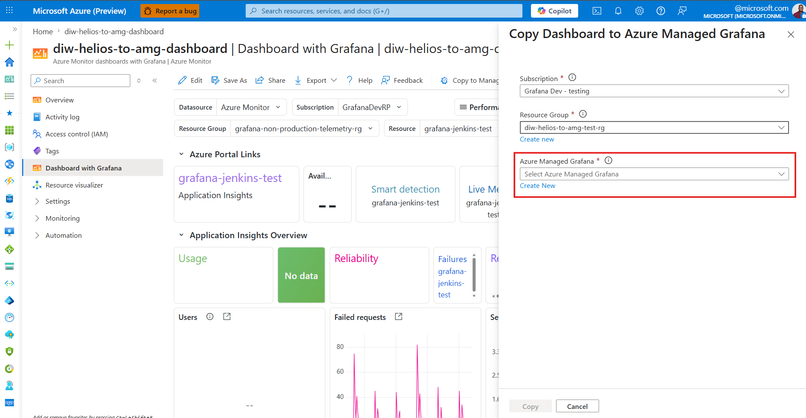The height and width of the screenshot is (418, 806).
Task: Click the Edit pencil toolbar item
Action: 190,80
